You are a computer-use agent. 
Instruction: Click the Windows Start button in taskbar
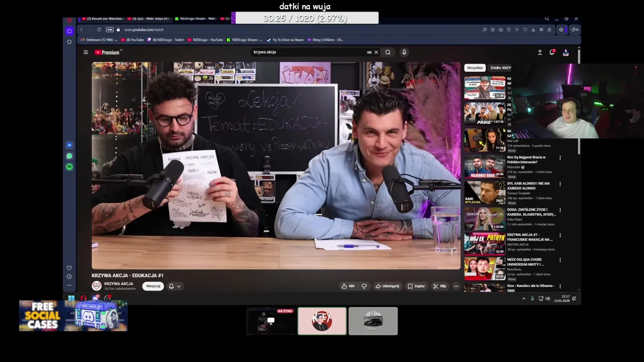click(71, 298)
